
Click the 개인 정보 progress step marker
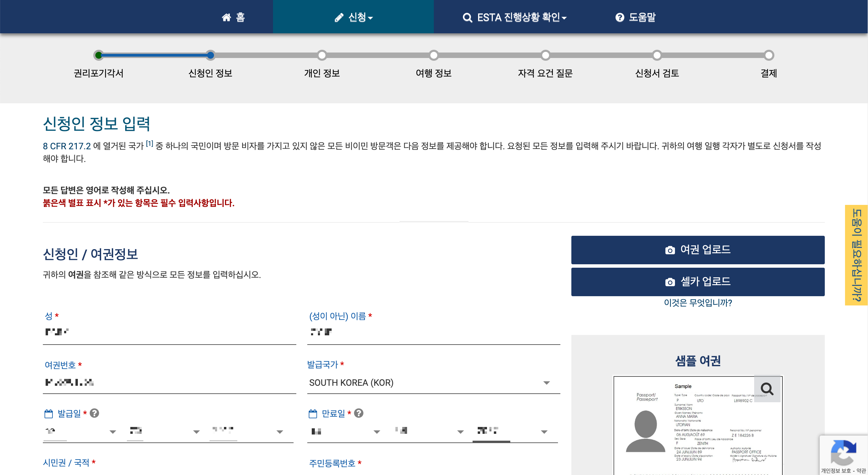tap(322, 55)
